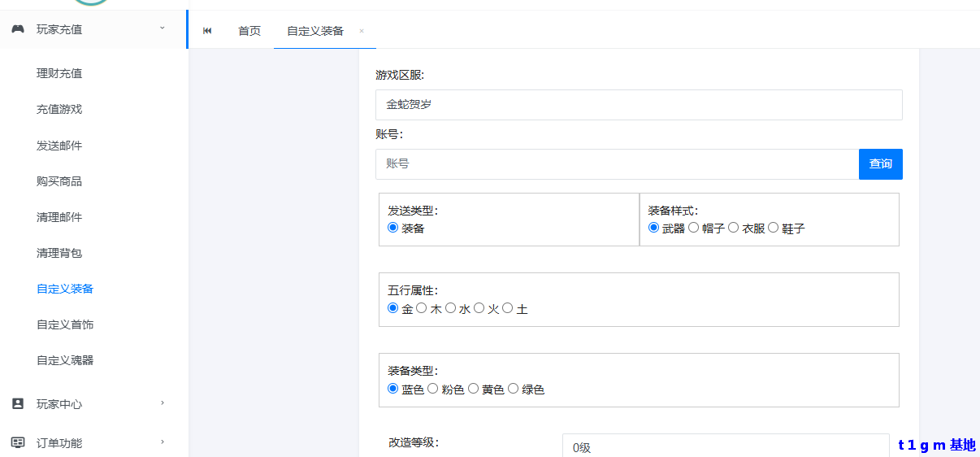
Task: Click the person icon beside 玩家中心
Action: (x=18, y=403)
